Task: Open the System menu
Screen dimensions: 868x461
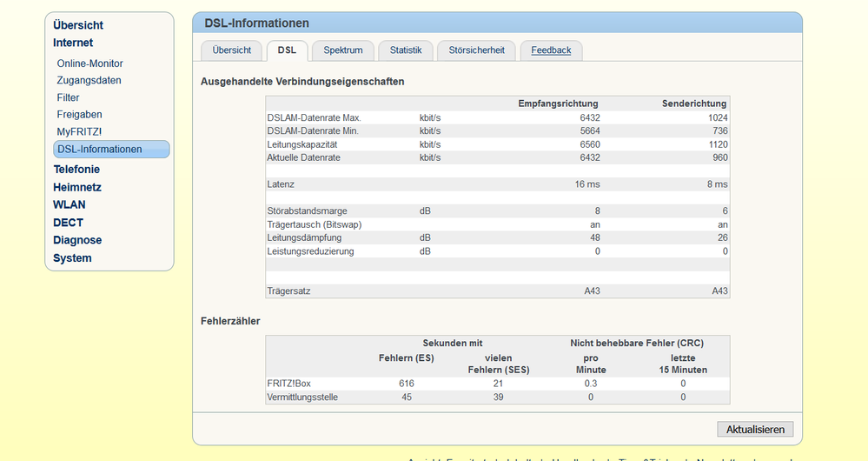Action: [72, 258]
